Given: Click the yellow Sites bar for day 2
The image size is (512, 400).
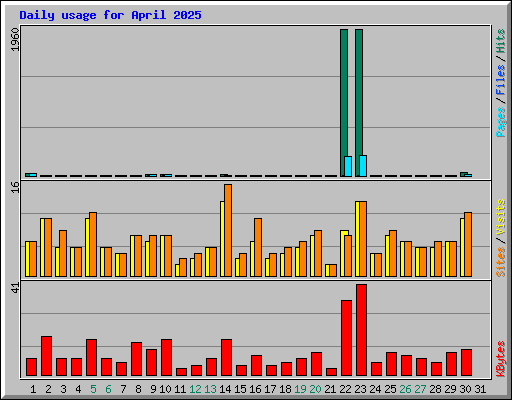Looking at the screenshot, I should [x=42, y=247].
